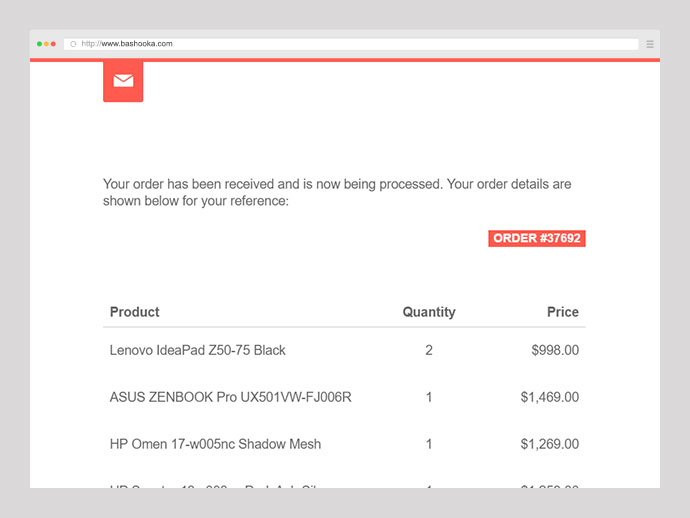Click the $998.00 price value
690x518 pixels.
point(555,350)
